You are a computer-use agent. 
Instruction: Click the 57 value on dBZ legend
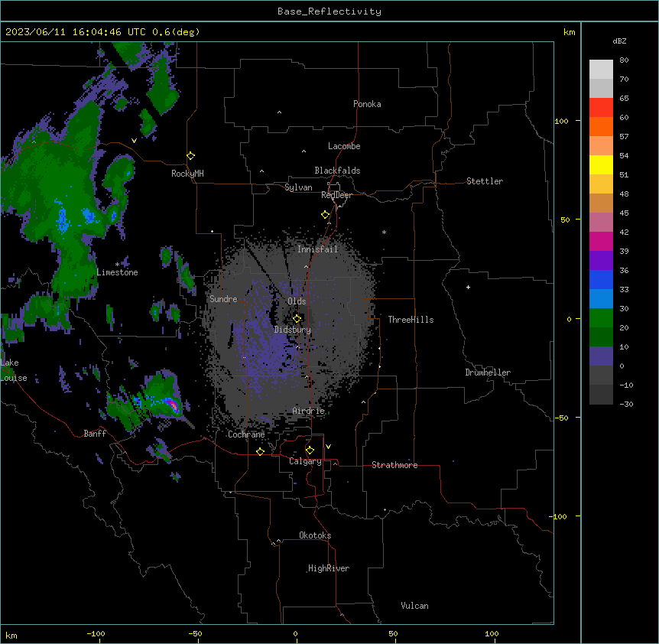[624, 137]
